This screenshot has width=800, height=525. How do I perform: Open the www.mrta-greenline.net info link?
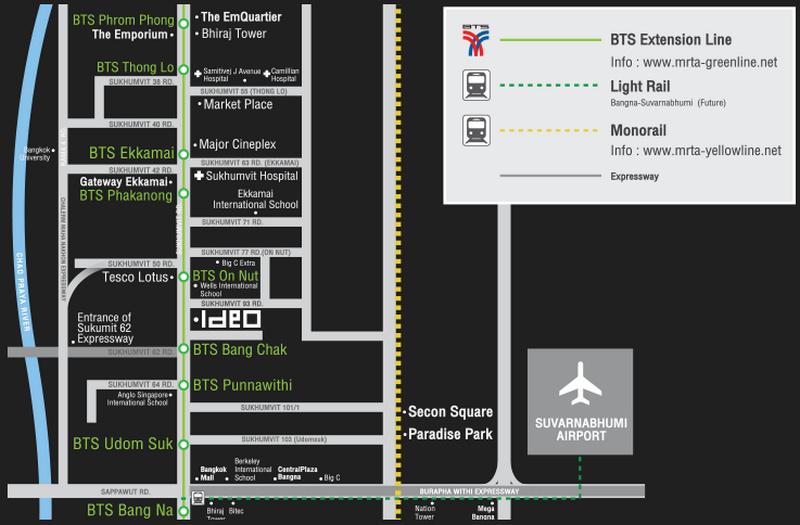[x=710, y=62]
